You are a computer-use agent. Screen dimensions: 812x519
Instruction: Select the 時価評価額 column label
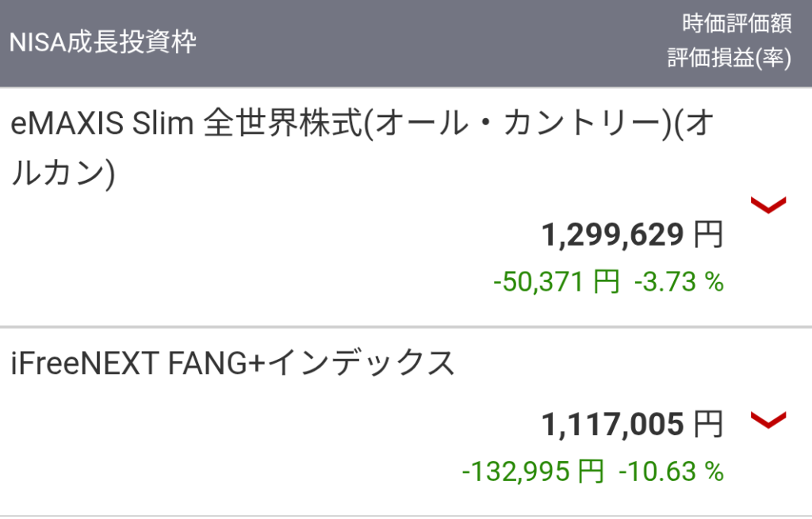[x=737, y=25]
